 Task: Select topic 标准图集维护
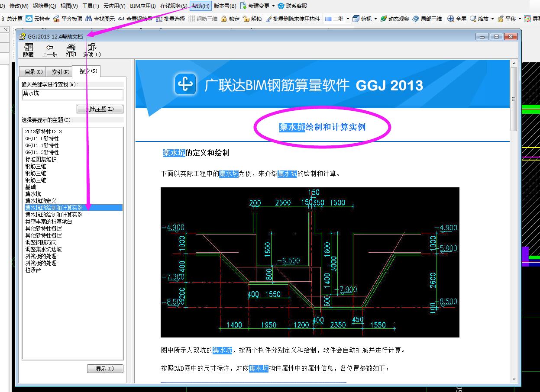coord(41,159)
